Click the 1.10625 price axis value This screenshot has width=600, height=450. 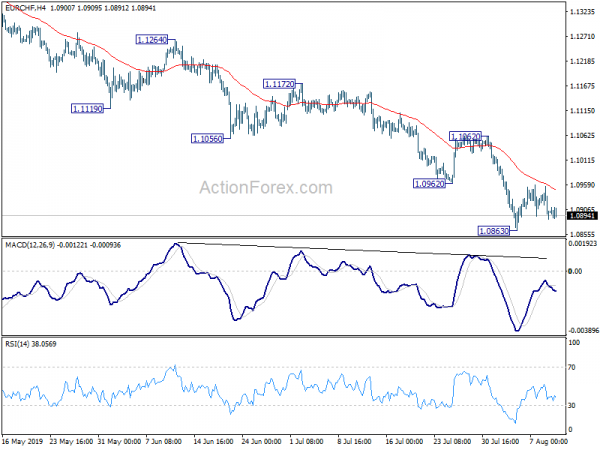click(582, 135)
